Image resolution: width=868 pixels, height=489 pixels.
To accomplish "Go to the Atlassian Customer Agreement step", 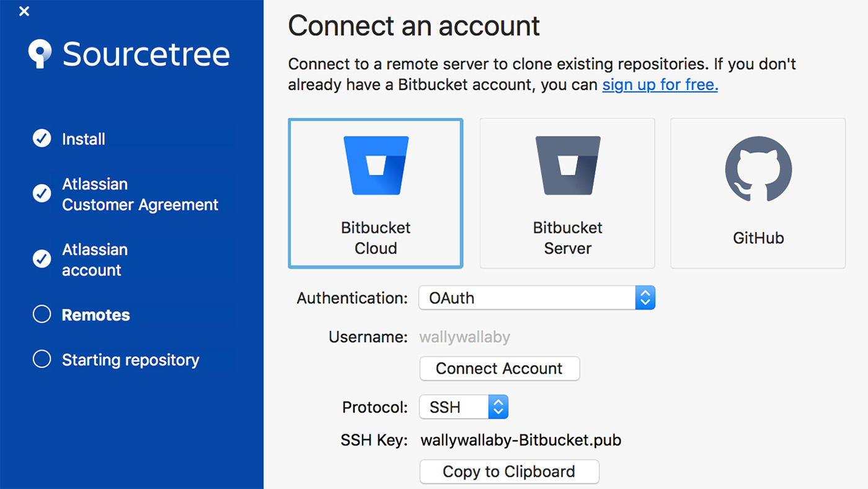I will click(x=140, y=194).
